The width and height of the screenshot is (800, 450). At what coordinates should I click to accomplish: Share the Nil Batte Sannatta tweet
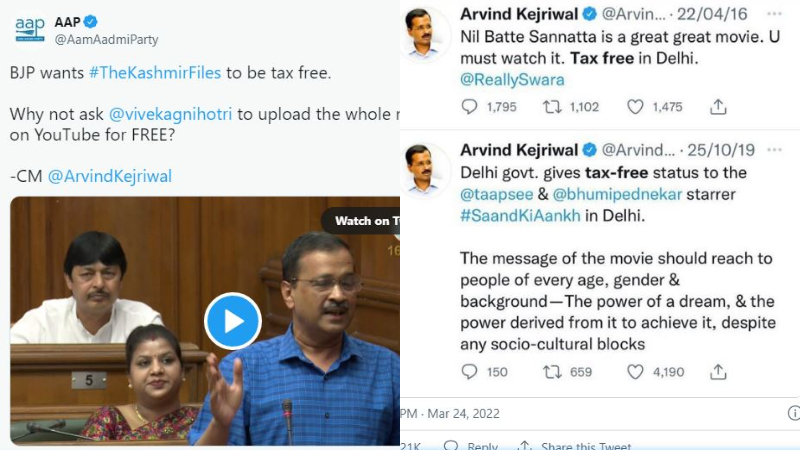click(718, 107)
